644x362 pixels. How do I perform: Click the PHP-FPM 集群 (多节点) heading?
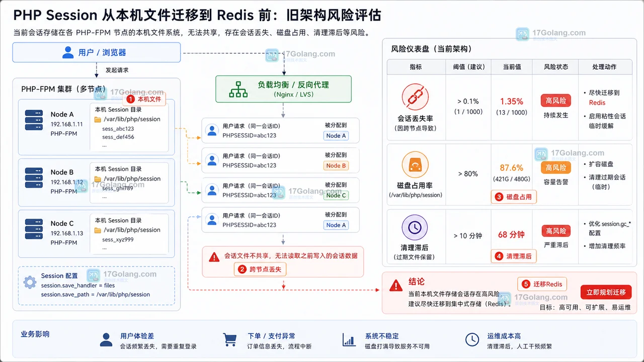coord(63,89)
